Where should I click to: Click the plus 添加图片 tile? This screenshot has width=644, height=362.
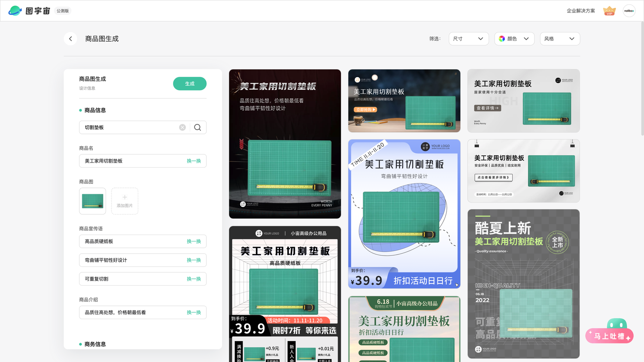click(x=125, y=201)
